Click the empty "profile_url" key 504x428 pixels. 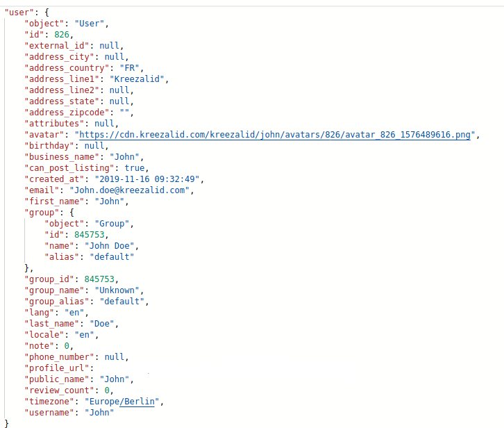pyautogui.click(x=56, y=368)
